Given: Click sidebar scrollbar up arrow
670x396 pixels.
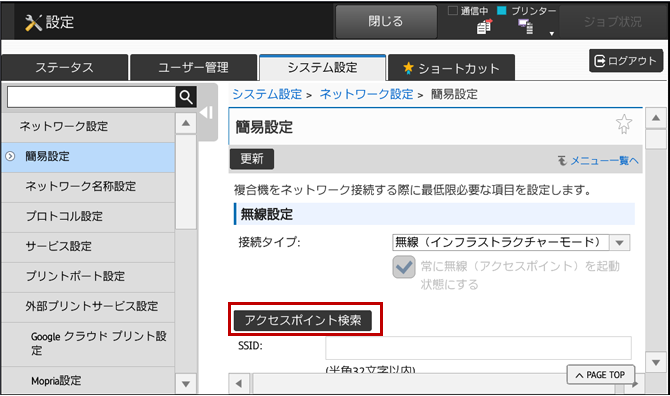Looking at the screenshot, I should pos(186,123).
